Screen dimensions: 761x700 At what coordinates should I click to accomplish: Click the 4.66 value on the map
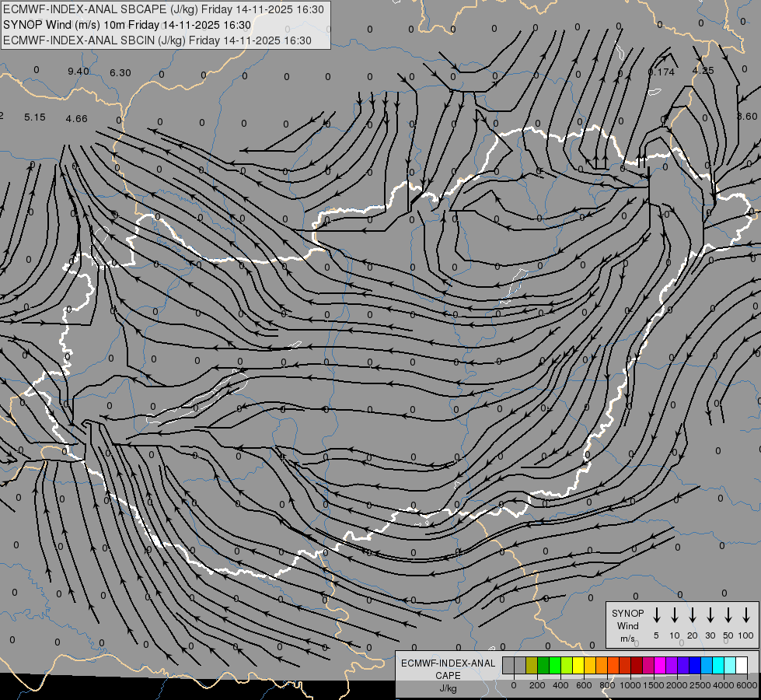click(77, 118)
